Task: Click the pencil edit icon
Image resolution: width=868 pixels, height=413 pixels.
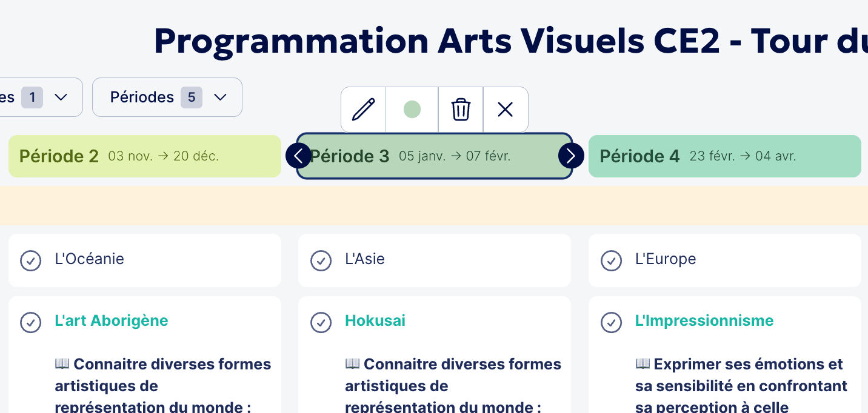Action: (363, 110)
